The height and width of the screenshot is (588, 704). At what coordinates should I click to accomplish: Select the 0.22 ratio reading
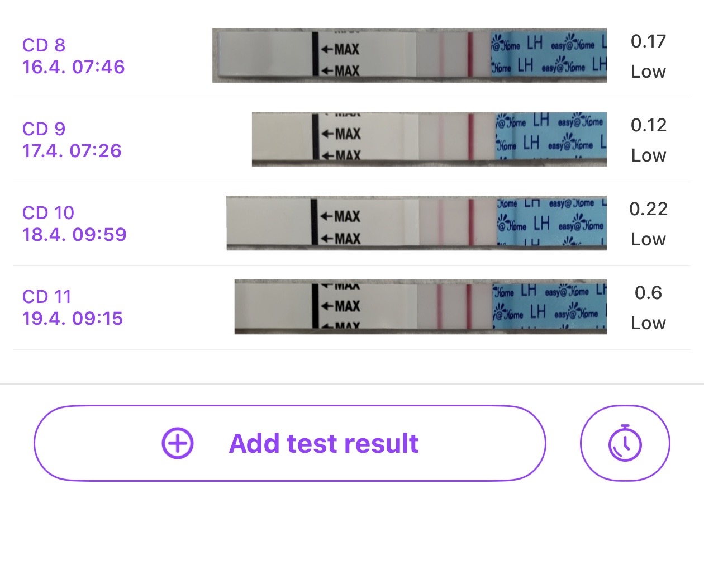648,208
